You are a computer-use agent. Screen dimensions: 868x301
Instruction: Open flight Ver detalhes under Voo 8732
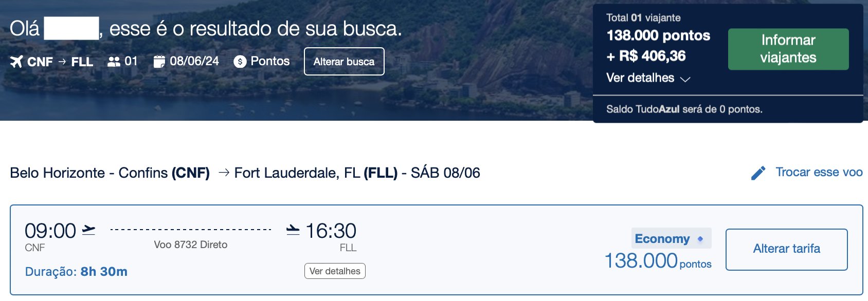coord(335,271)
